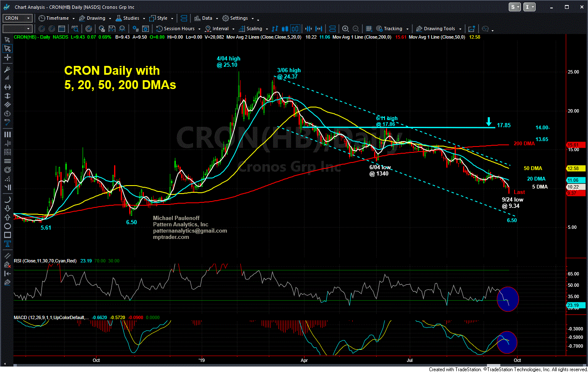Expand the Interval dropdown
Screen dimensions: 588x372
click(x=233, y=29)
